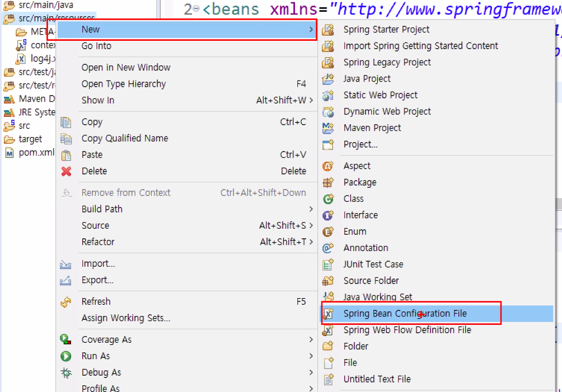Choose Go Into from context menu

pos(187,46)
